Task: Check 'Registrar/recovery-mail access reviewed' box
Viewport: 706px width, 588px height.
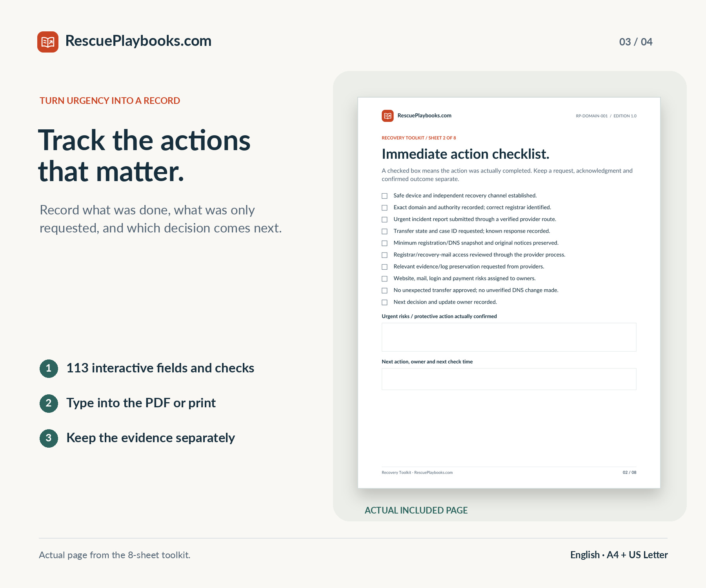Action: coord(385,255)
